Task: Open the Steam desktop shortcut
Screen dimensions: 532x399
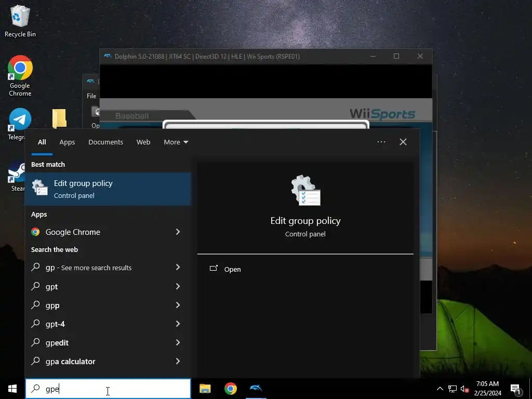Action: 17,176
